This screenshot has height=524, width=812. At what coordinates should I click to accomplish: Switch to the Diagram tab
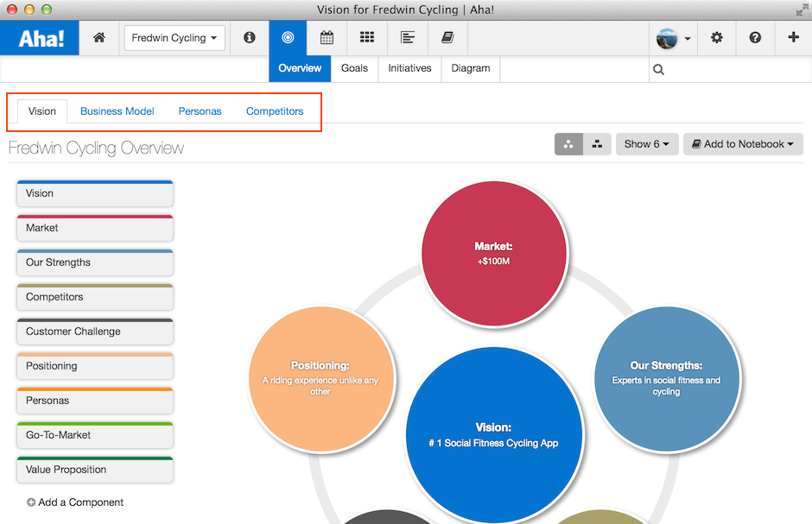pyautogui.click(x=471, y=68)
